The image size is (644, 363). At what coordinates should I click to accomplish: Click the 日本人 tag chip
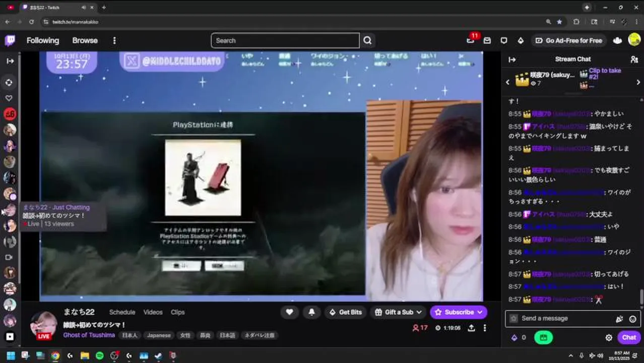(130, 335)
